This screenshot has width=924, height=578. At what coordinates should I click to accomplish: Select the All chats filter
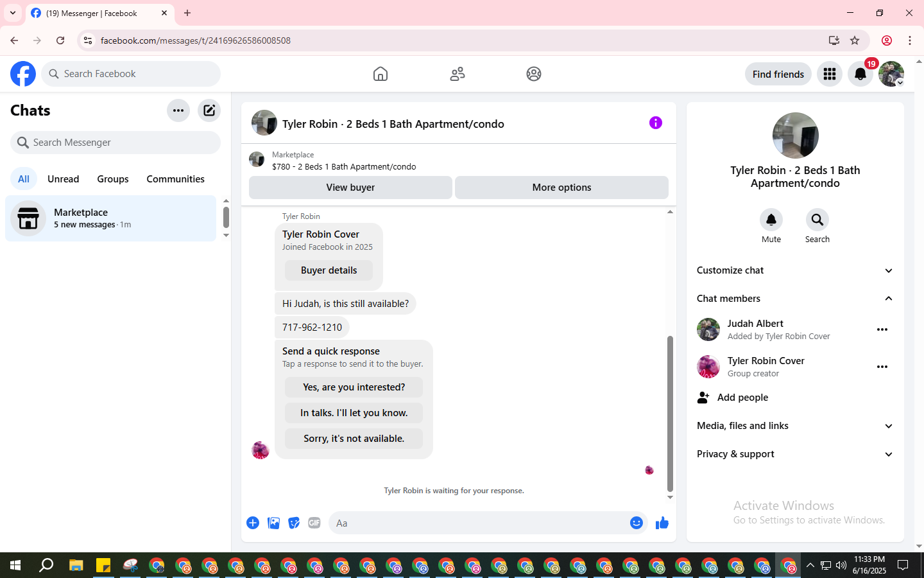tap(24, 179)
